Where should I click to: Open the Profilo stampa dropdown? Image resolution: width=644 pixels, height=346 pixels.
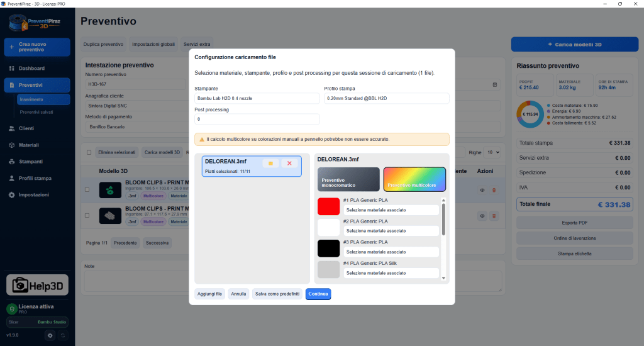387,98
